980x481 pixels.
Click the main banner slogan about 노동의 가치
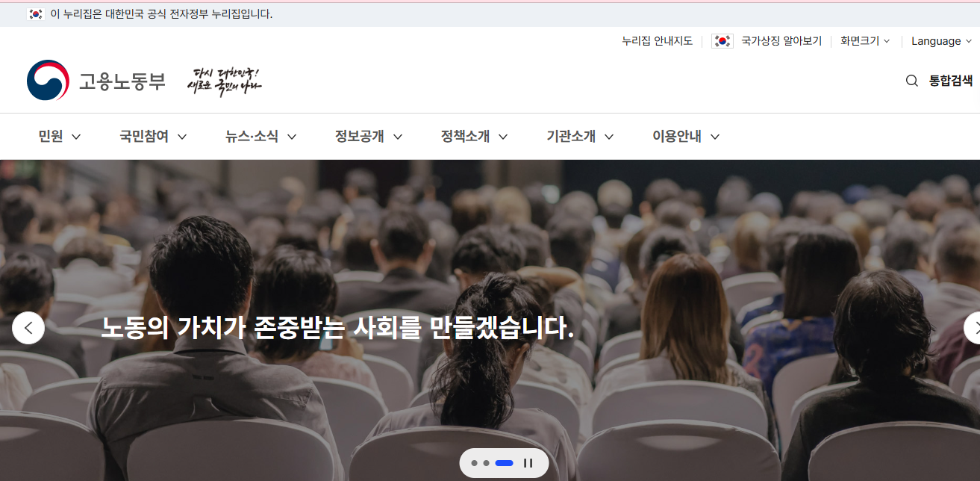point(335,326)
